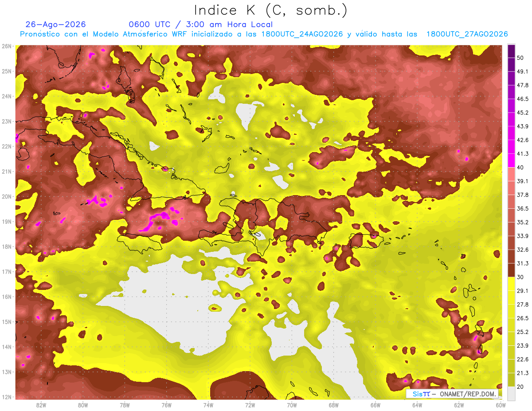Click the color bar value '45.2'
Screen dimensions: 532x411
tap(523, 112)
